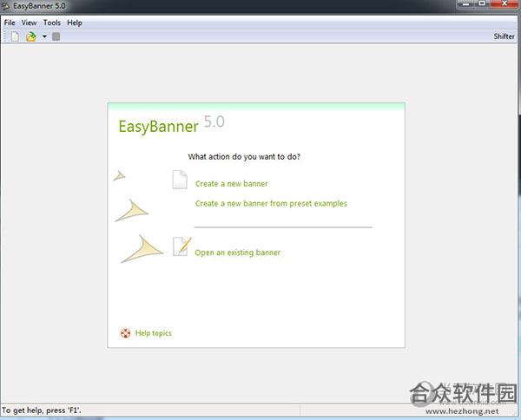
Task: Expand the Open toolbar dropdown arrow
Action: [44, 36]
